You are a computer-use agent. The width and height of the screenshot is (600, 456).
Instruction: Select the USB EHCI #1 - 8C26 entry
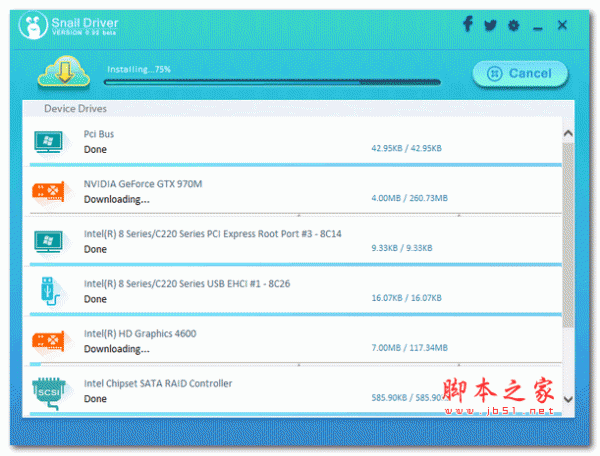coord(187,283)
